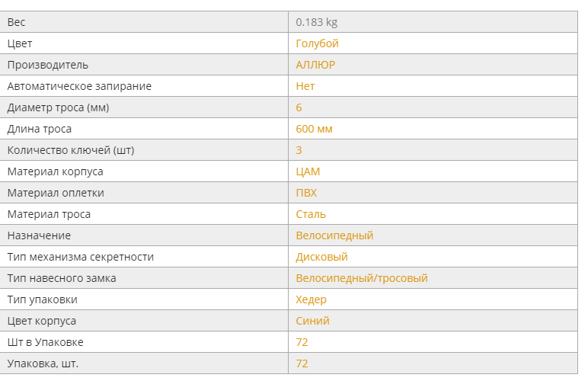
Task: Open the Голубой color link
Action: [317, 43]
